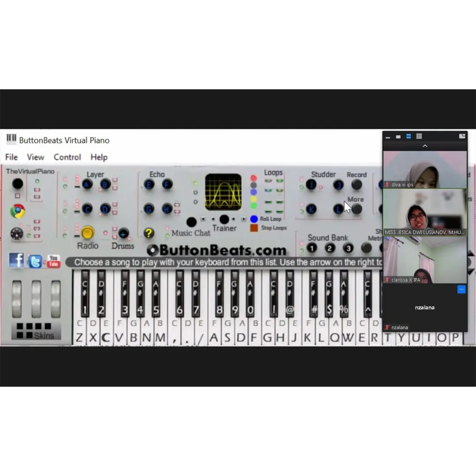The height and width of the screenshot is (476, 476).
Task: Click the yellow question mark help icon
Action: coord(149,233)
